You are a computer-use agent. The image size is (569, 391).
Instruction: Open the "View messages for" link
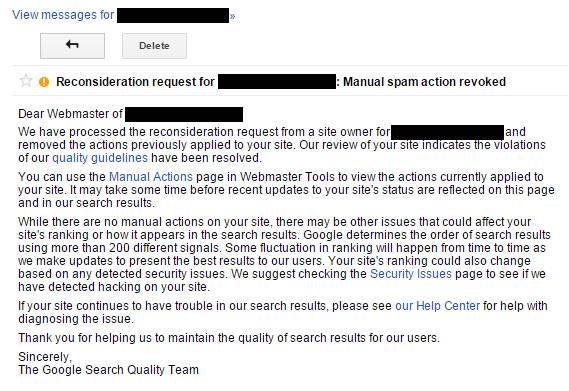click(63, 15)
